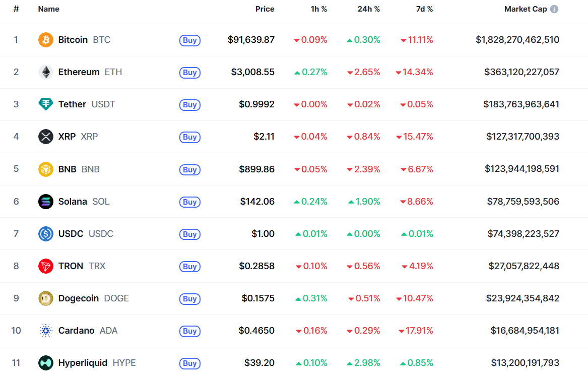This screenshot has height=377, width=588.
Task: Click the Tether logo icon
Action: [x=45, y=104]
